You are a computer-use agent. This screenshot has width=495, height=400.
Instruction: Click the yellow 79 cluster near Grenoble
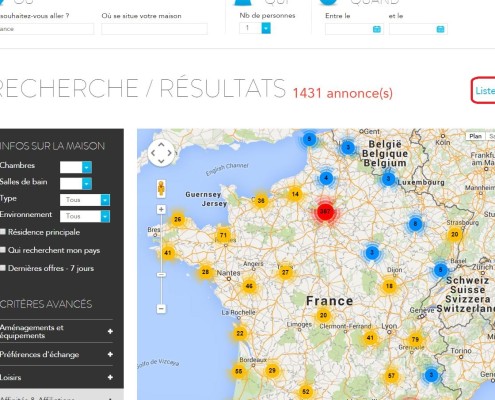coord(415,339)
